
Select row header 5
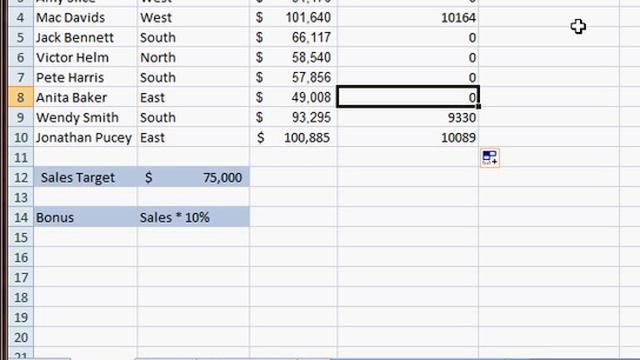tap(21, 38)
